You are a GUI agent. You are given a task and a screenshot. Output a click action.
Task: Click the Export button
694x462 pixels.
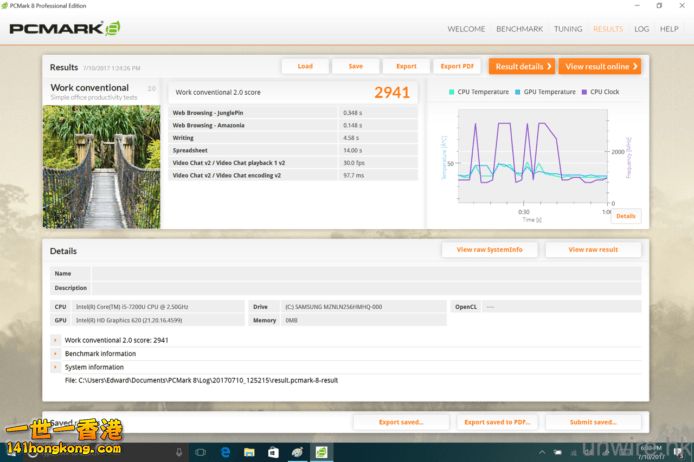(406, 66)
